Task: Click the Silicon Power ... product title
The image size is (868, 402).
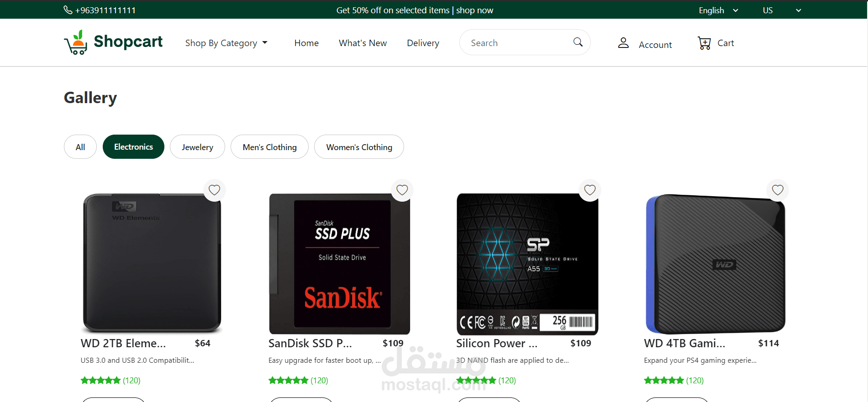Action: click(497, 343)
